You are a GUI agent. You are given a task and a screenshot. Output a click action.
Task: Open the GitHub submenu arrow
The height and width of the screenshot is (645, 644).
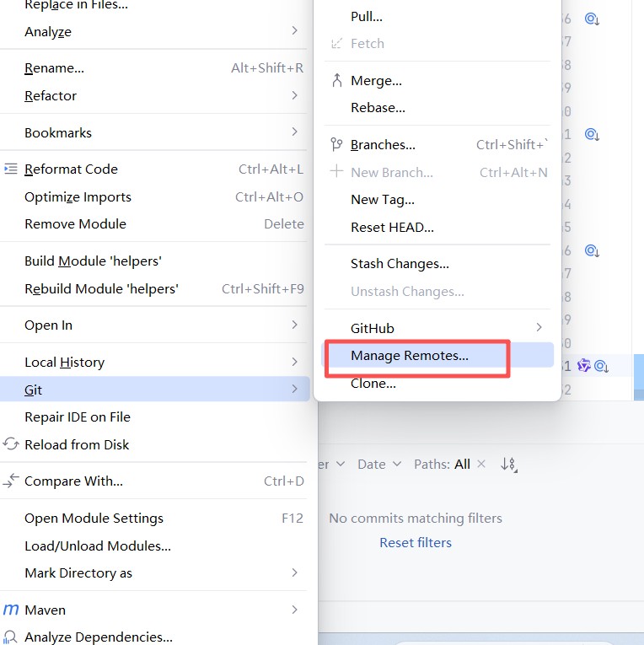539,327
